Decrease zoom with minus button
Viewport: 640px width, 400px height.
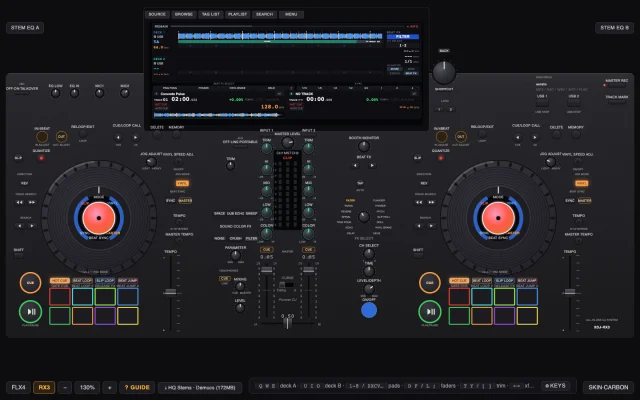coord(65,387)
